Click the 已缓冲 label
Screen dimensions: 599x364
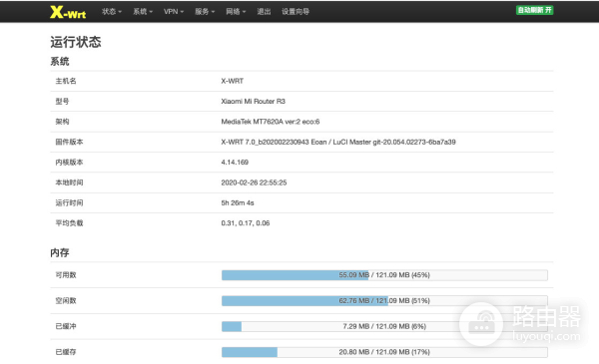[66, 326]
